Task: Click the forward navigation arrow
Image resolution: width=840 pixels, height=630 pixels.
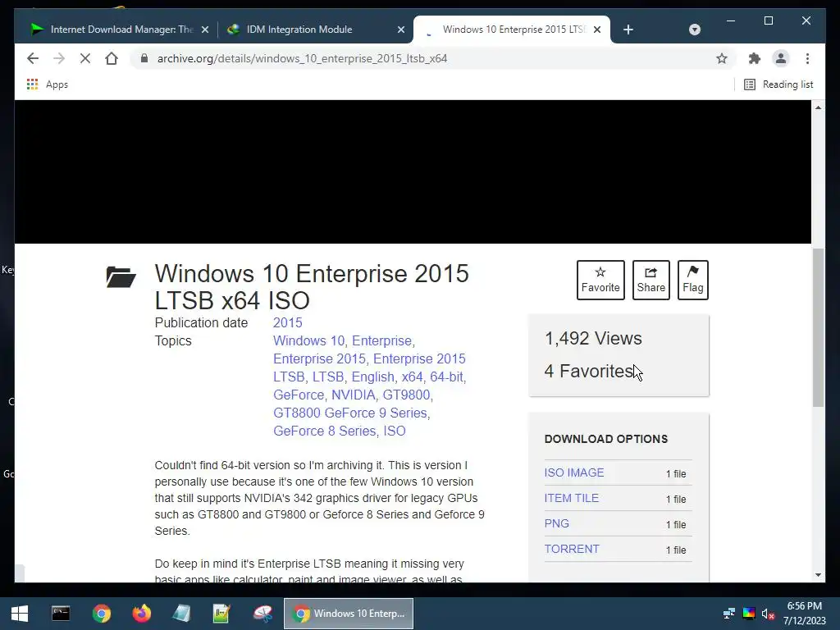Action: (x=59, y=58)
